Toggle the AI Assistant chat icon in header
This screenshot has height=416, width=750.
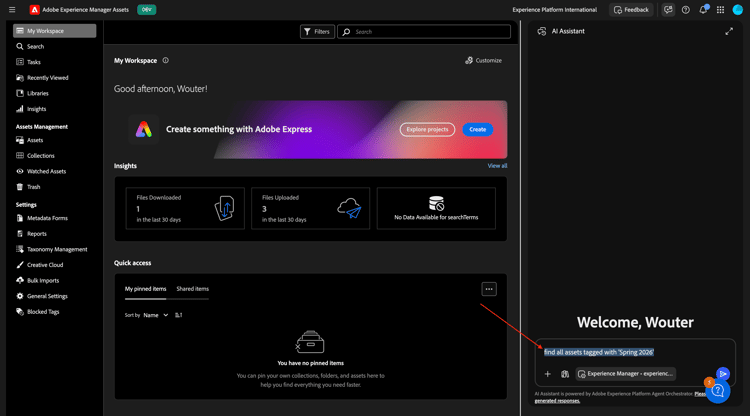point(668,10)
